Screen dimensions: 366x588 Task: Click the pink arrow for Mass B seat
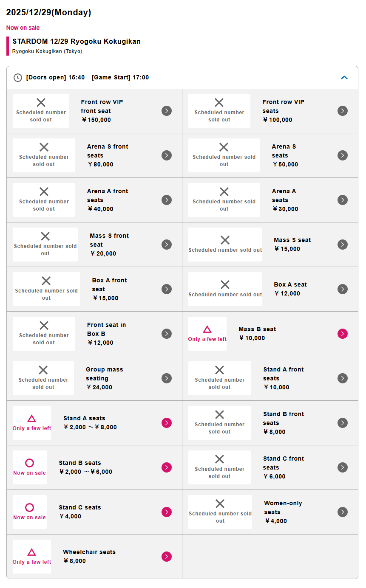pos(343,334)
